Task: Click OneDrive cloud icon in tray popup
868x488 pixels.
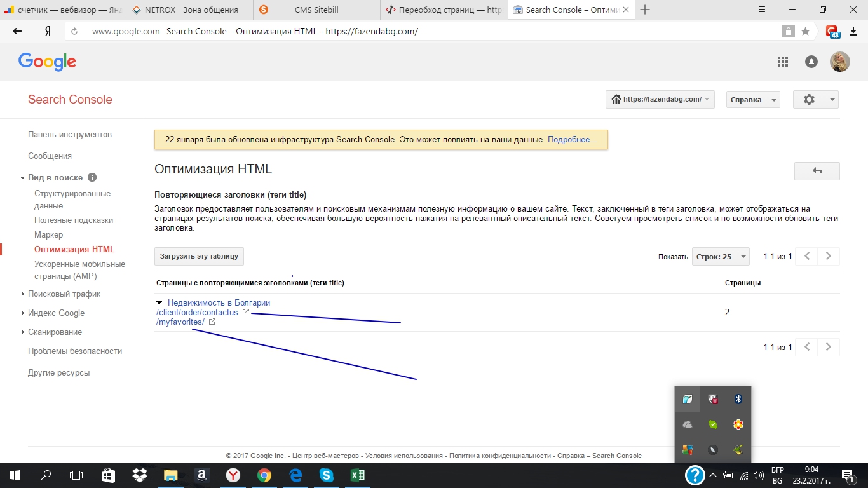Action: [688, 424]
